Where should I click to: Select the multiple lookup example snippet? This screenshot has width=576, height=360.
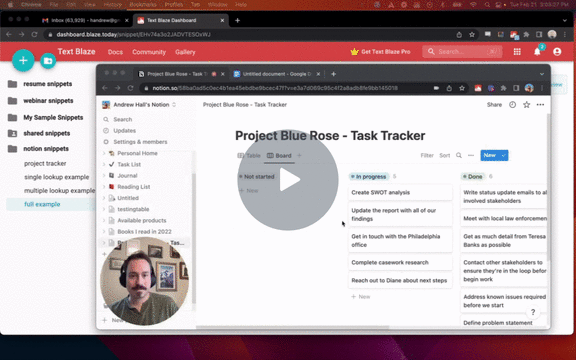point(59,191)
